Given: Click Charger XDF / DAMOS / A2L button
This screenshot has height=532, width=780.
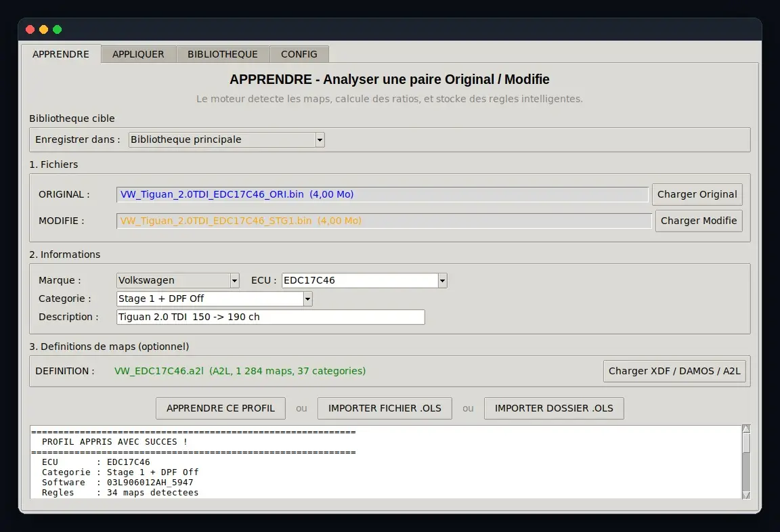Looking at the screenshot, I should tap(674, 371).
